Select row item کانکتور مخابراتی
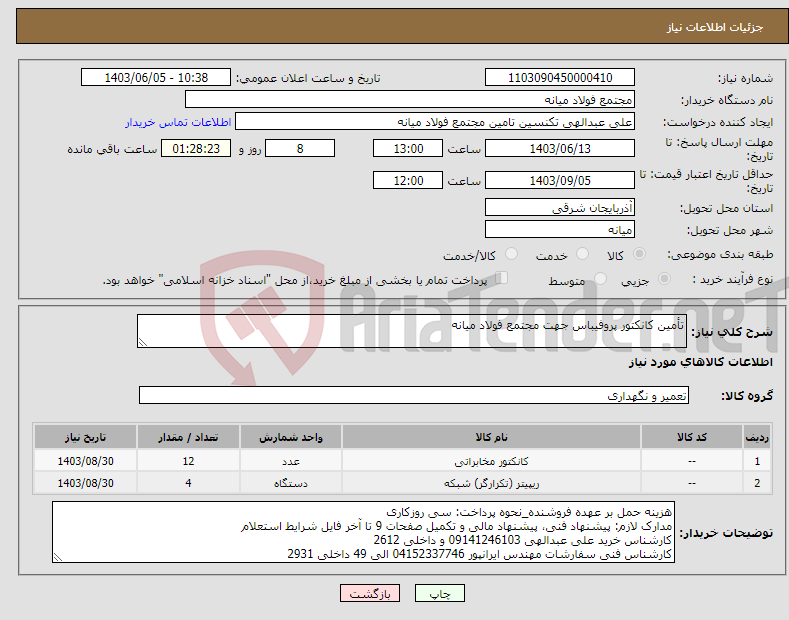Viewport: 789px width, 620px height. [492, 461]
